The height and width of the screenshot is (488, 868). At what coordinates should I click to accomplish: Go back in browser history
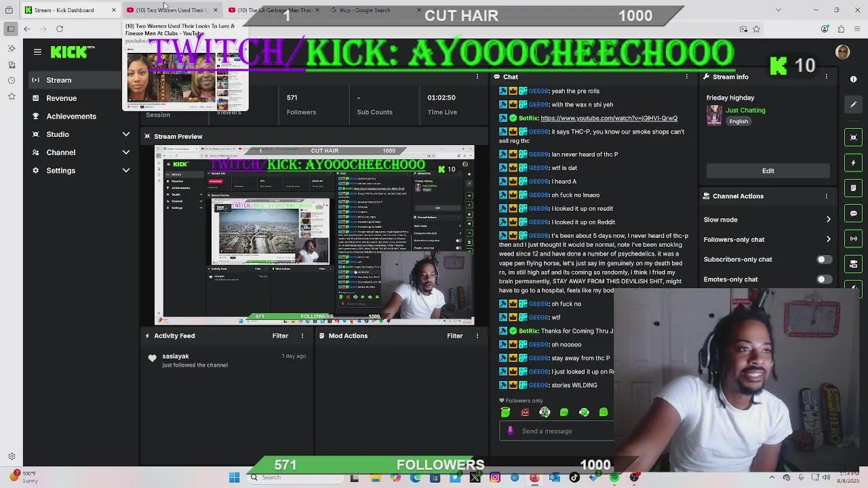tap(27, 28)
